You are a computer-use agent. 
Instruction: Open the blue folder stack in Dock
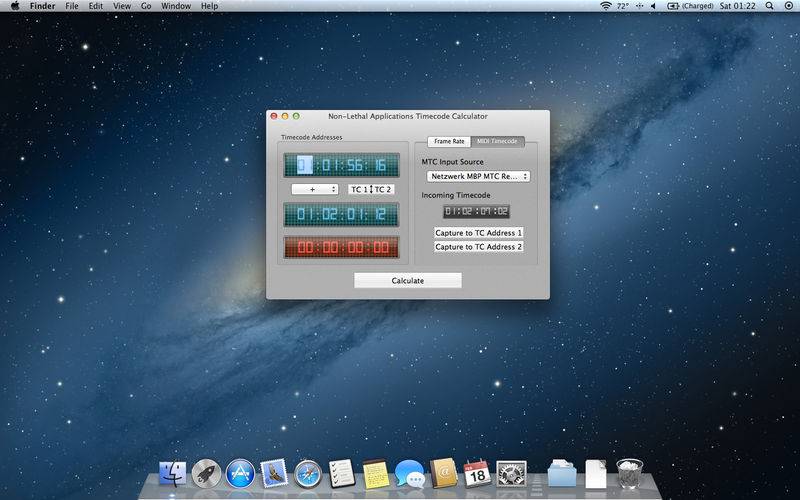click(562, 473)
